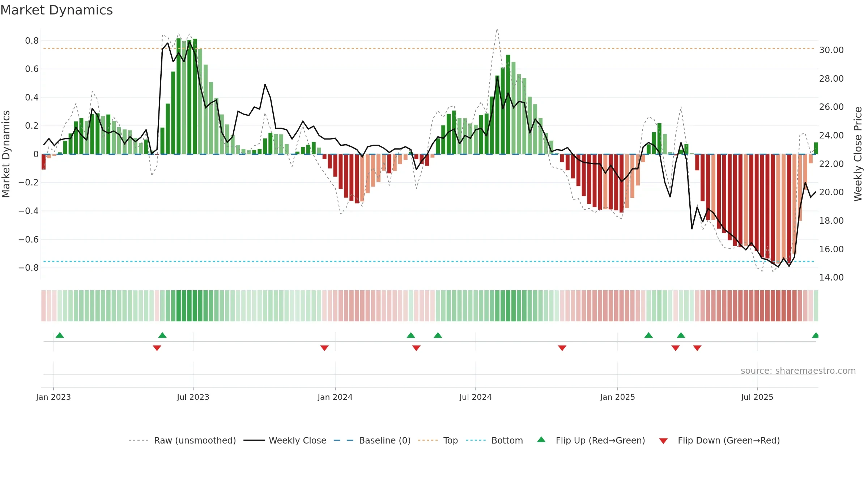868x488 pixels.
Task: Toggle the Top legend entry
Action: coord(438,440)
